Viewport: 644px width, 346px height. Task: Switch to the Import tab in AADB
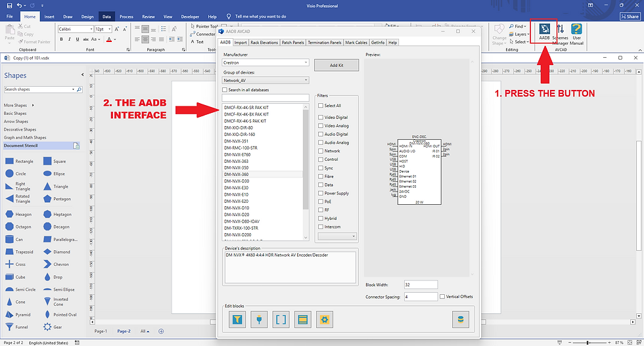[241, 42]
